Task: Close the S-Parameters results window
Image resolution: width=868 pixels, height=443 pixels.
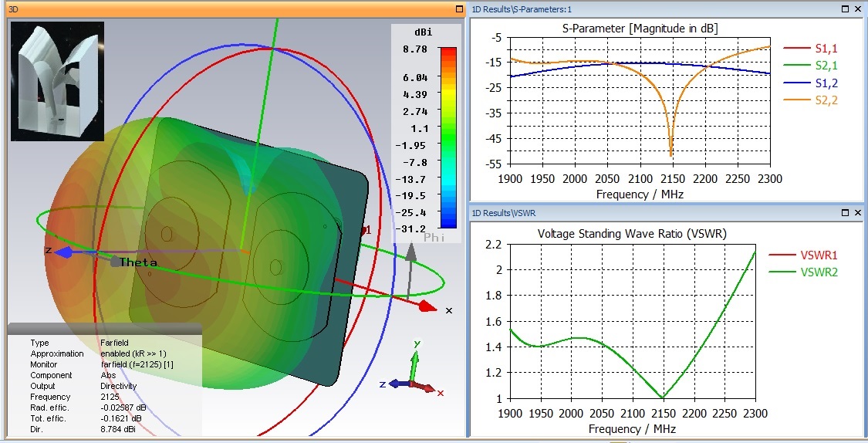Action: click(x=858, y=8)
